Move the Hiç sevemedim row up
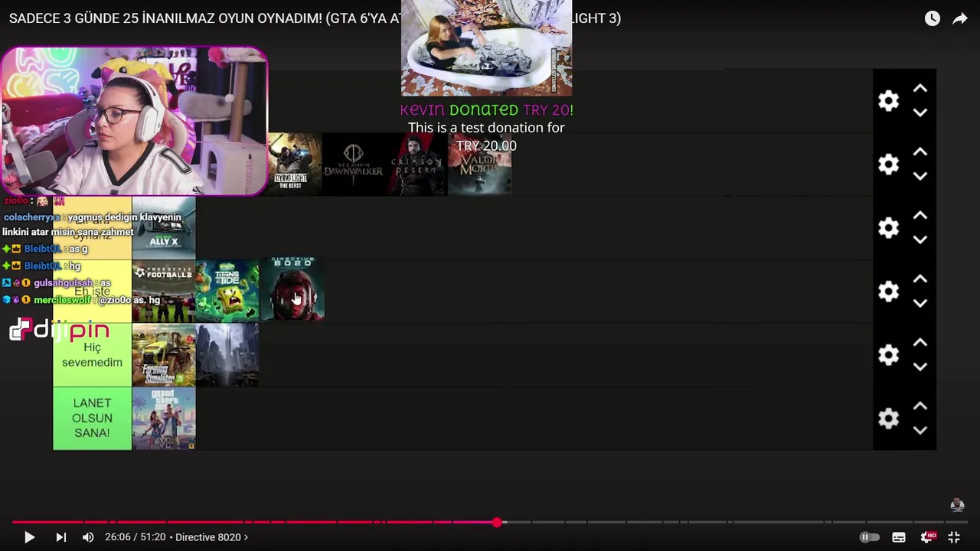 (920, 343)
